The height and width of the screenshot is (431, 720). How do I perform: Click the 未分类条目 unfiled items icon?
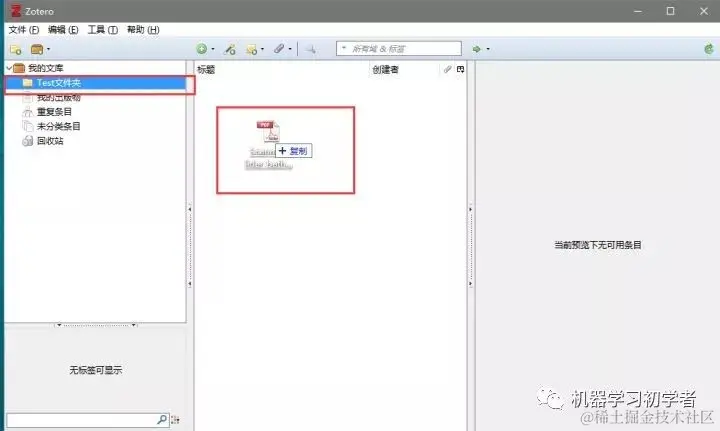point(28,126)
